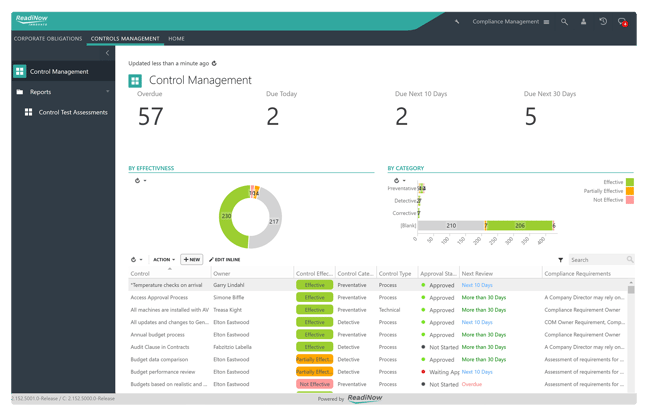Click the Next 10 Days link for Temperature checks
The height and width of the screenshot is (417, 650).
tap(477, 285)
